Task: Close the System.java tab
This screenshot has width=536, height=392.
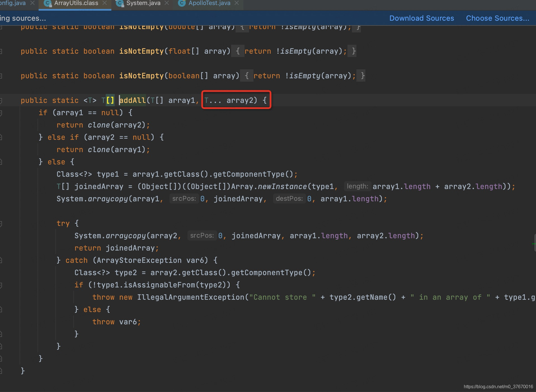Action: 167,3
